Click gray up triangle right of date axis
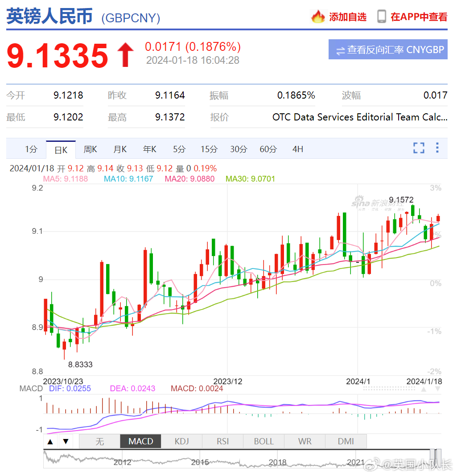457x476 pixels. click(424, 389)
